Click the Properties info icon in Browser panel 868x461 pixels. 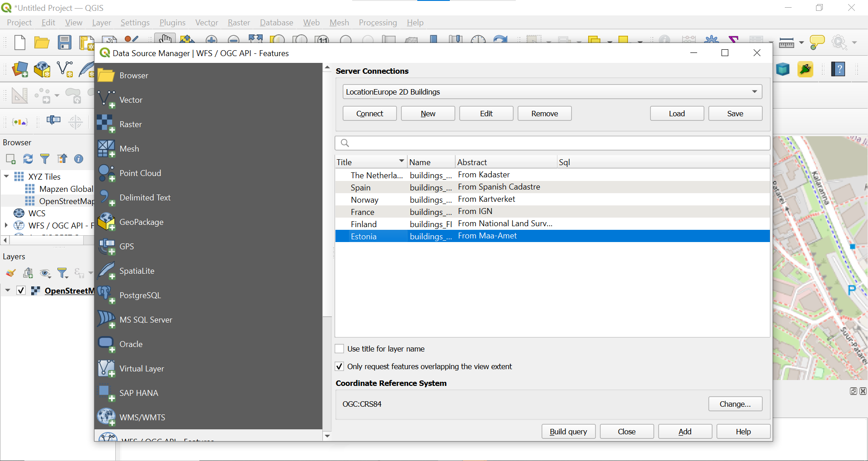coord(79,159)
